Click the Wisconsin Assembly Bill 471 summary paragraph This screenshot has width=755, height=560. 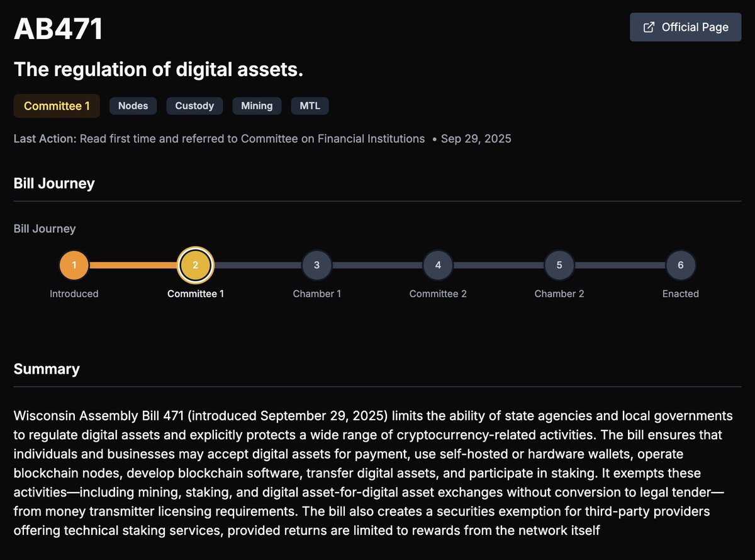point(374,473)
